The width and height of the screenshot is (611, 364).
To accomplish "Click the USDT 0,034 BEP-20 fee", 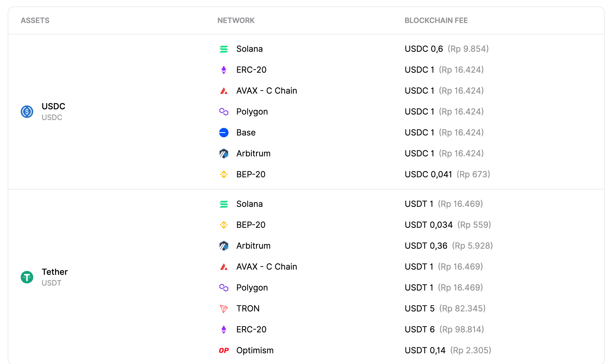I will (429, 225).
